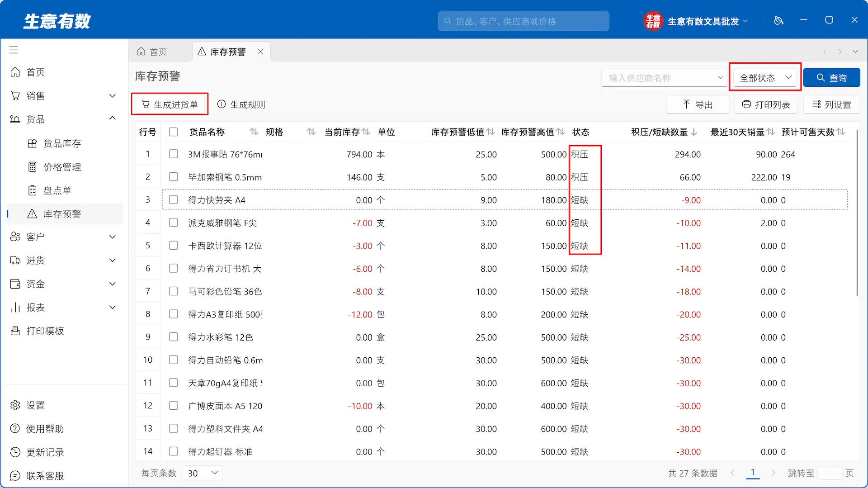Open the tab list dropdown chevron
868x488 pixels.
(x=855, y=52)
